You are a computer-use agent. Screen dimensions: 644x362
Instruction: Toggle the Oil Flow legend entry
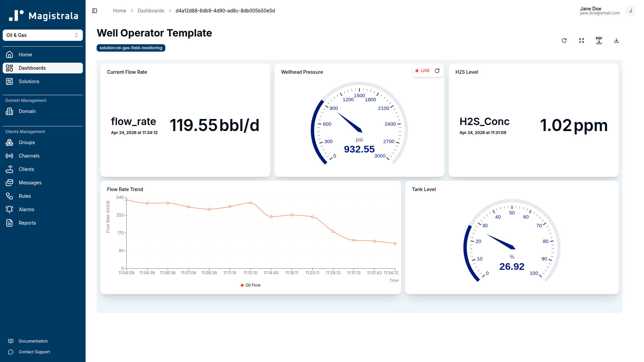(250, 285)
